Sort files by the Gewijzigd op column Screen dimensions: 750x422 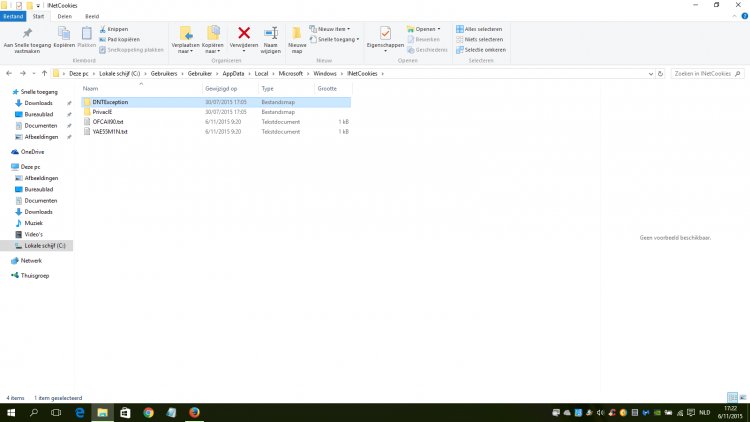point(220,89)
